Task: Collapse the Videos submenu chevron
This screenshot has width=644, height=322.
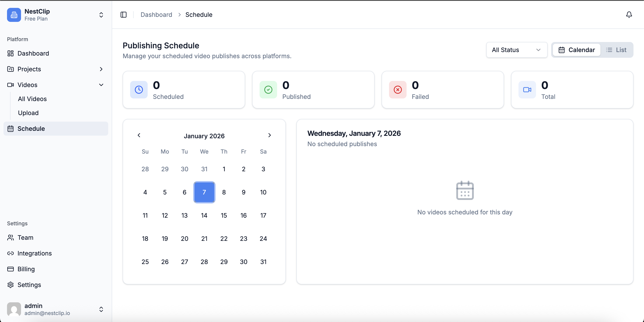Action: 101,85
